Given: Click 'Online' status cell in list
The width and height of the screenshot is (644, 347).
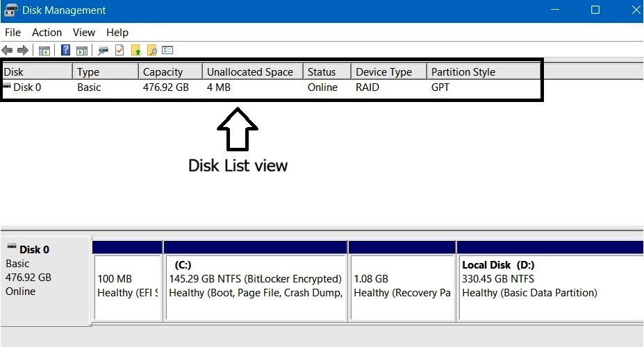Looking at the screenshot, I should point(323,87).
